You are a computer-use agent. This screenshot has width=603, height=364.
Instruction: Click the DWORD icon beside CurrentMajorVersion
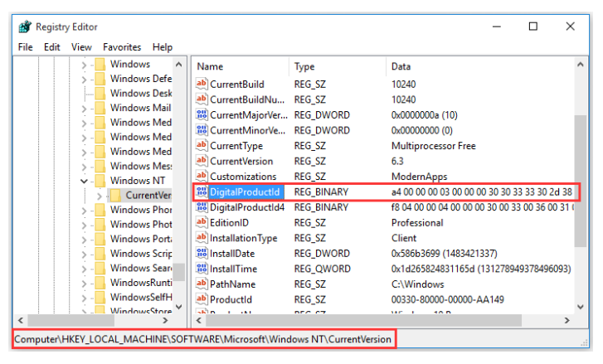click(201, 114)
